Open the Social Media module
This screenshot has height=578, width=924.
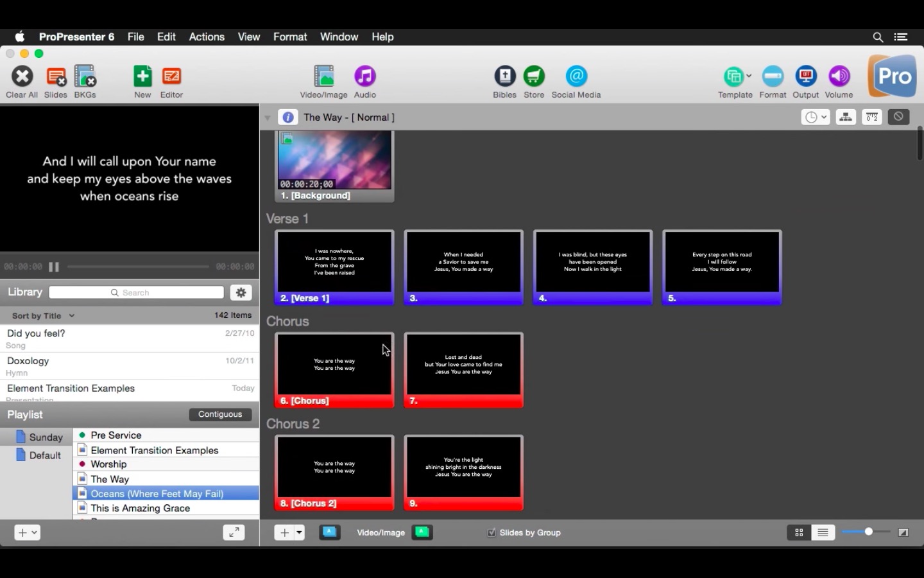click(x=576, y=76)
